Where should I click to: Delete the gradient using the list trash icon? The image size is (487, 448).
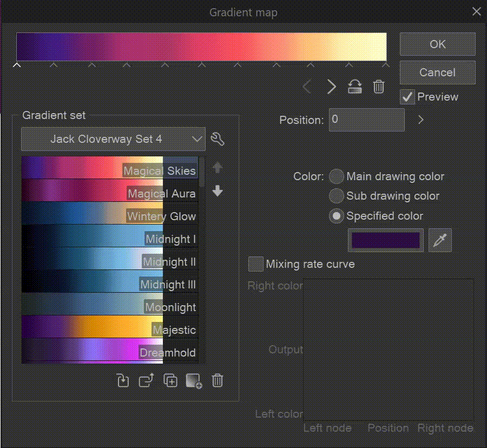pyautogui.click(x=218, y=380)
